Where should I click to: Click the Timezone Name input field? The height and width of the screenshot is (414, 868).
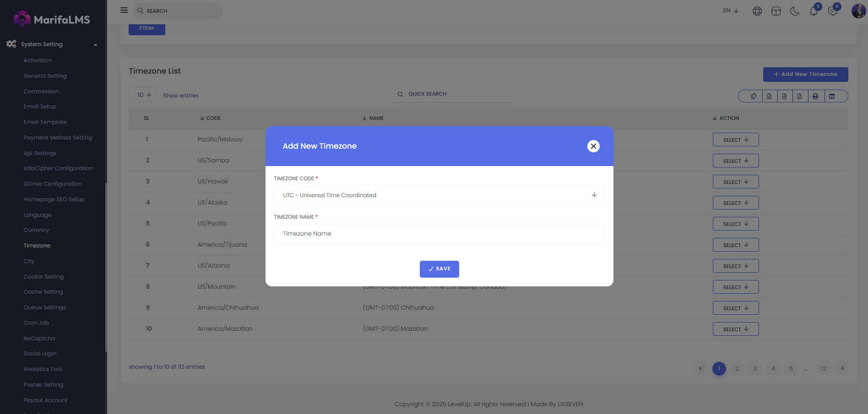coord(439,233)
